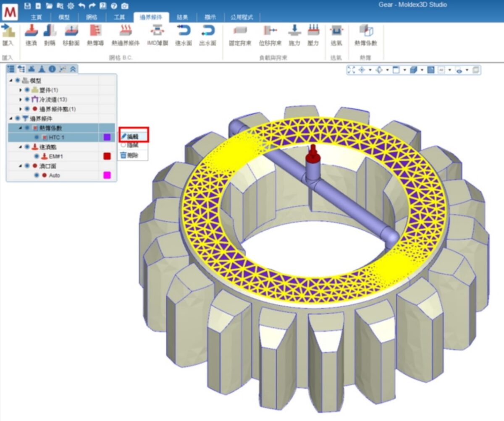Screen dimensions: 504x421
Task: Choose the 固定拘束 constraint icon
Action: click(x=240, y=31)
